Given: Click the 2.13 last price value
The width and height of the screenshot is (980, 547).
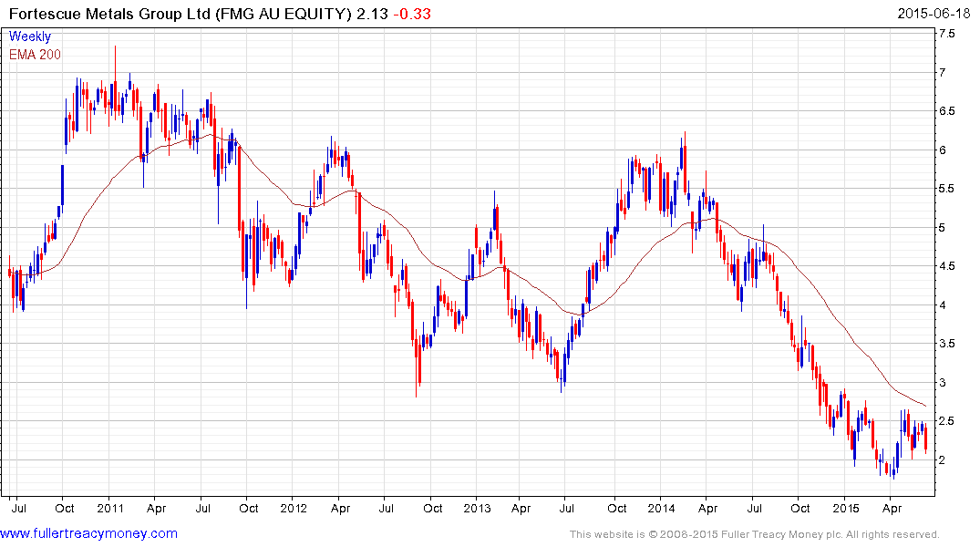Looking at the screenshot, I should click(x=372, y=14).
